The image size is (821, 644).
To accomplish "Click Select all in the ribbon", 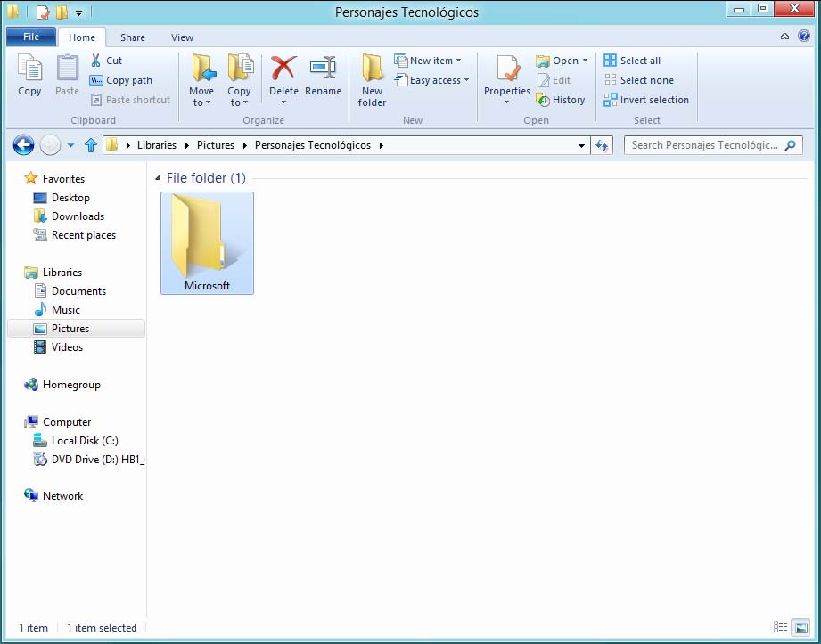I will 632,61.
